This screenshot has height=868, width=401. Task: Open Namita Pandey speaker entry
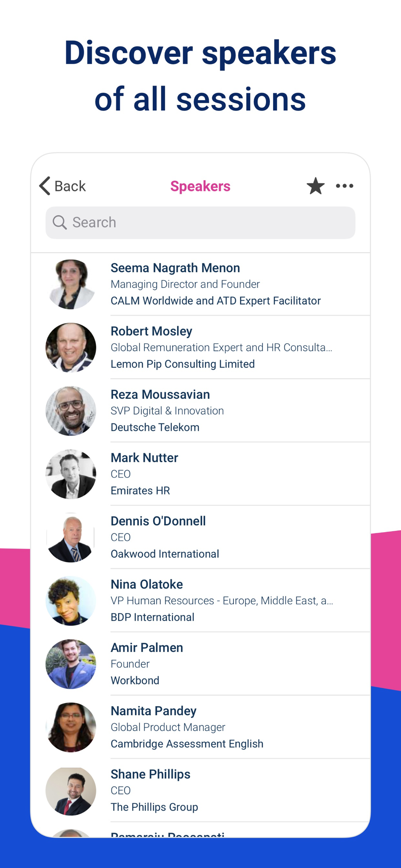[200, 727]
